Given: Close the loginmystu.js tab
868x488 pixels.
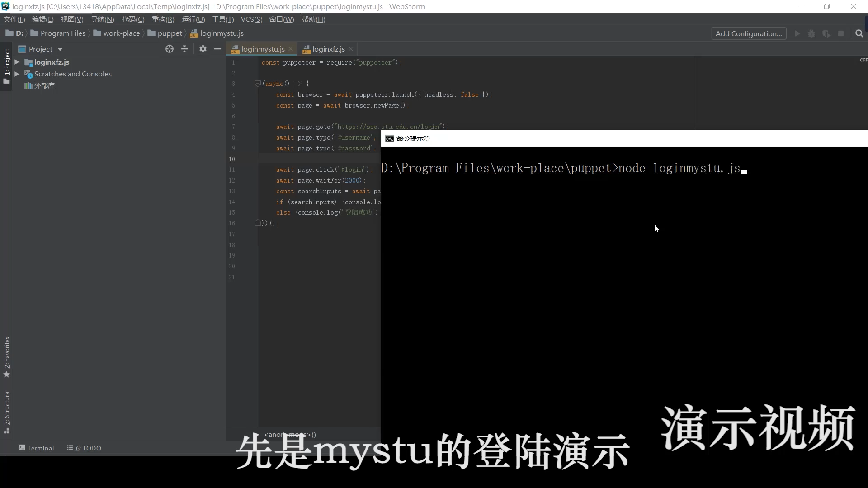Looking at the screenshot, I should click(291, 49).
